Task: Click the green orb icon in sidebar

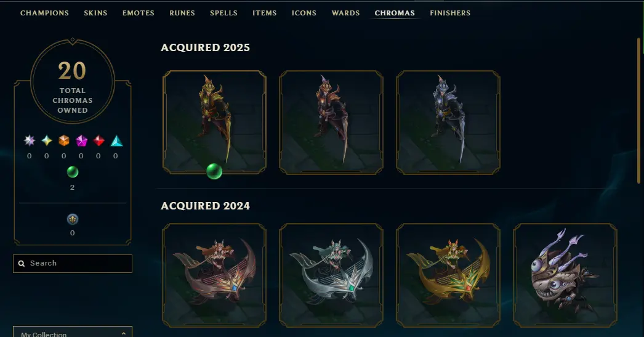Action: coord(73,172)
